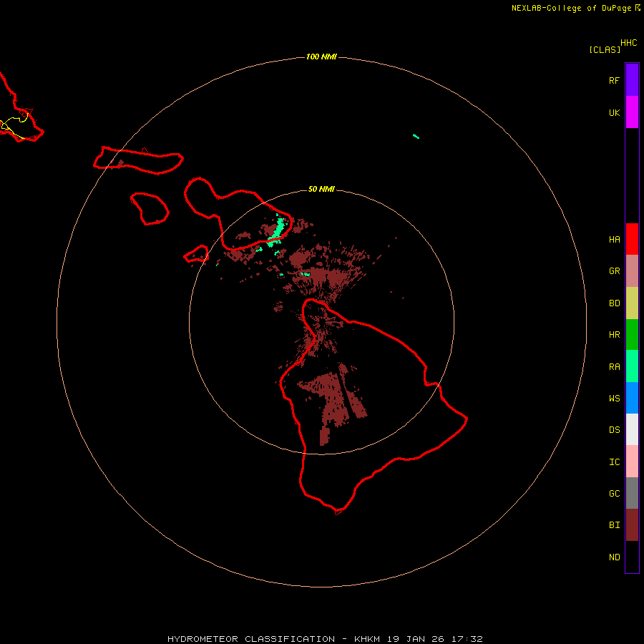The height and width of the screenshot is (644, 644).
Task: Click the DS white legend swatch
Action: point(632,429)
